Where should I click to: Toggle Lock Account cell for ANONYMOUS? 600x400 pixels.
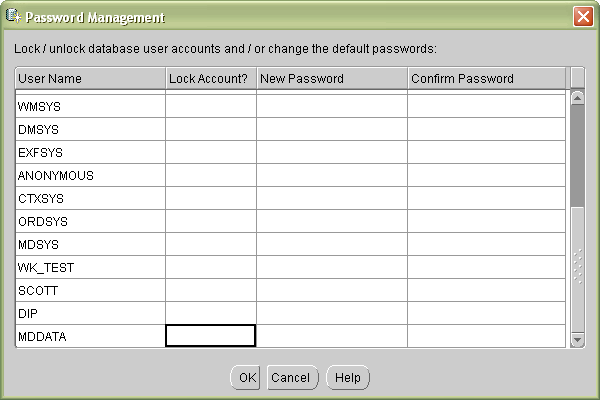pyautogui.click(x=210, y=175)
